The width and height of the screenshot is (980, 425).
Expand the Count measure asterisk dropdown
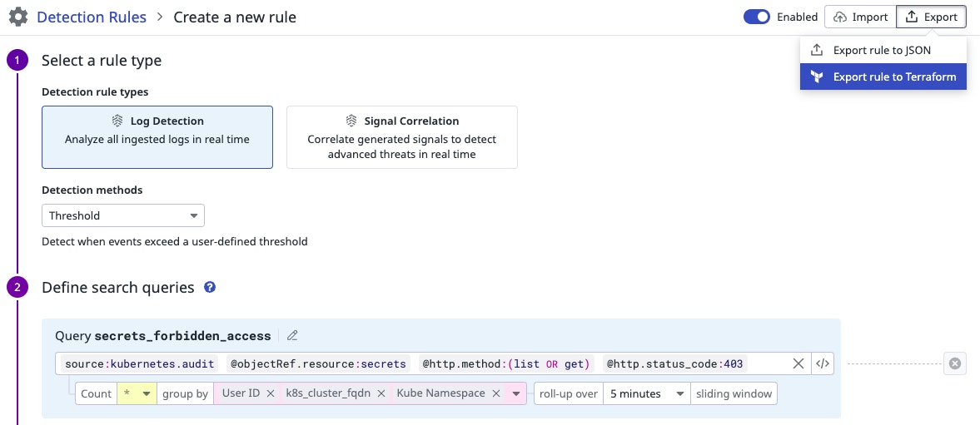pyautogui.click(x=137, y=393)
